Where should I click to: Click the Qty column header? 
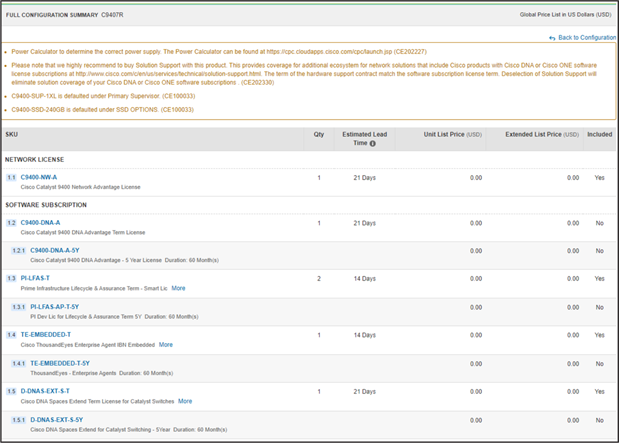click(x=319, y=134)
